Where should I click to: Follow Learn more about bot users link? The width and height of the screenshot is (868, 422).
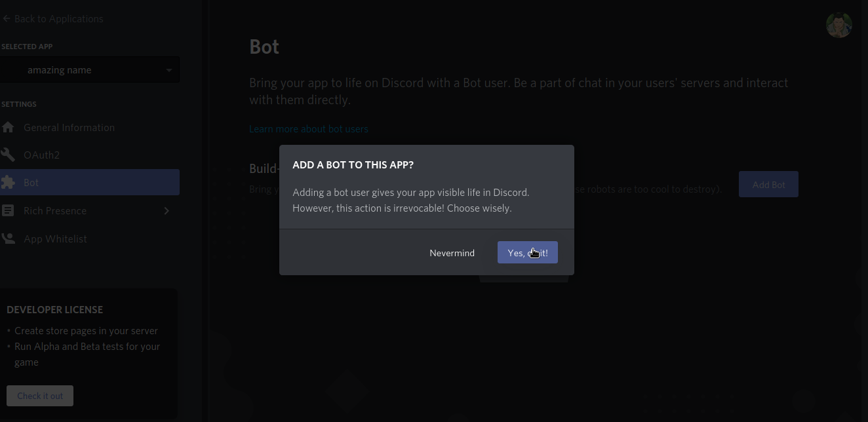click(x=309, y=129)
